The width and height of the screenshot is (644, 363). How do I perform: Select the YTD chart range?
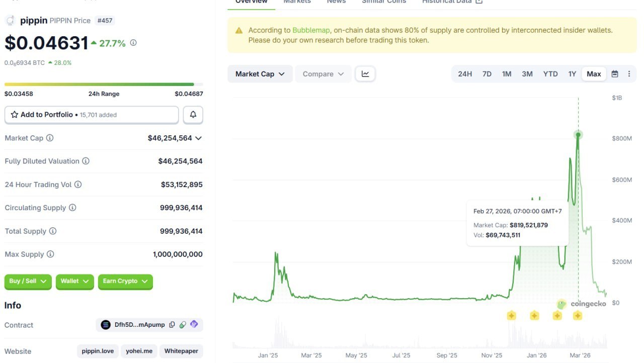[x=550, y=73]
